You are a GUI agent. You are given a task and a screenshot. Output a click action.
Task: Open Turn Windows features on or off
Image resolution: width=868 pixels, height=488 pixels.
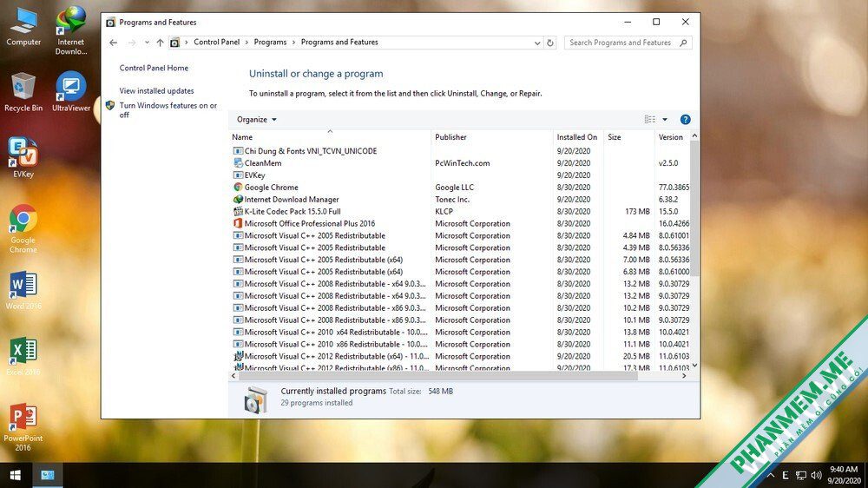coord(168,110)
